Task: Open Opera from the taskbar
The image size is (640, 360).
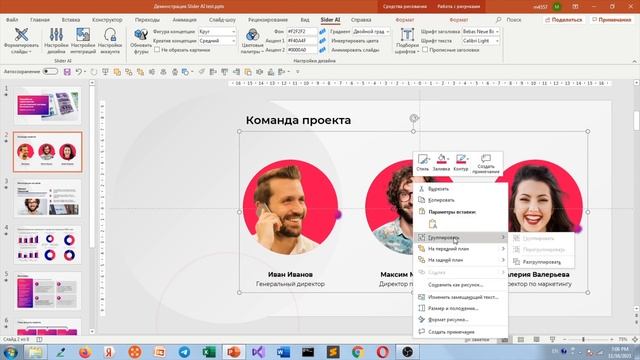Action: (382, 351)
